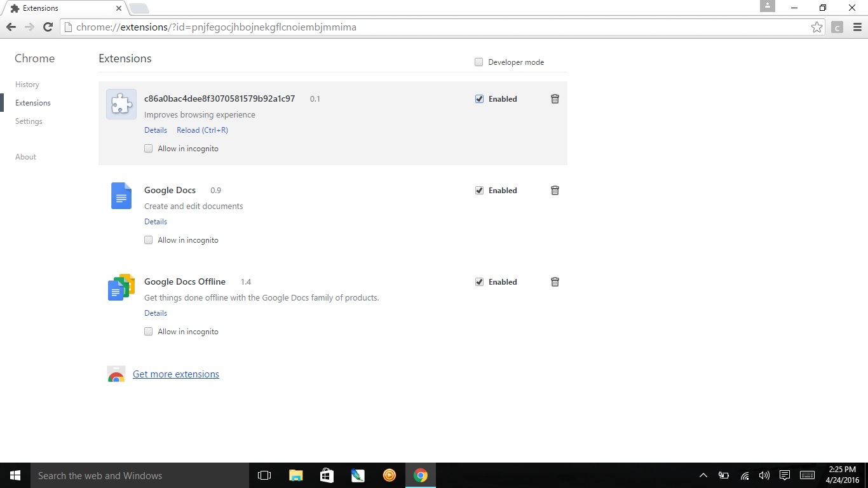Click the Google Docs Offline icon
This screenshot has height=488, width=868.
pyautogui.click(x=121, y=287)
